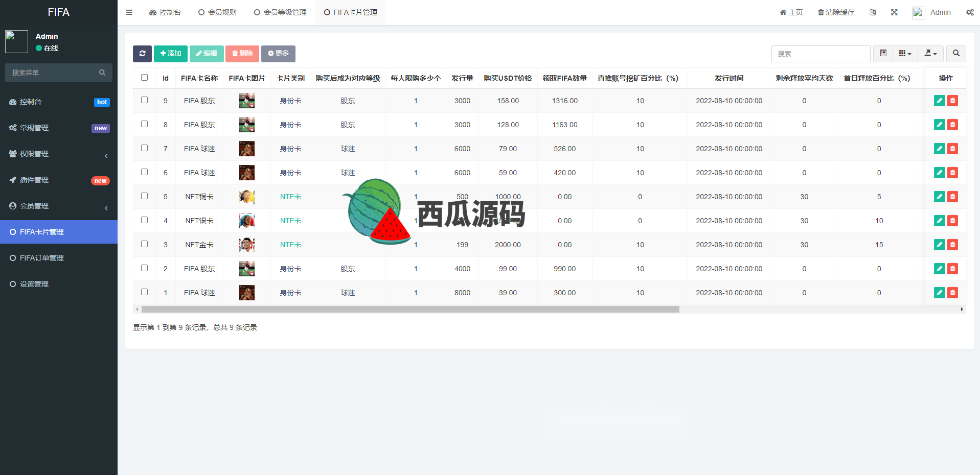Click Admin avatar image in sidebar
Screen dimensions: 980x475
[x=16, y=41]
